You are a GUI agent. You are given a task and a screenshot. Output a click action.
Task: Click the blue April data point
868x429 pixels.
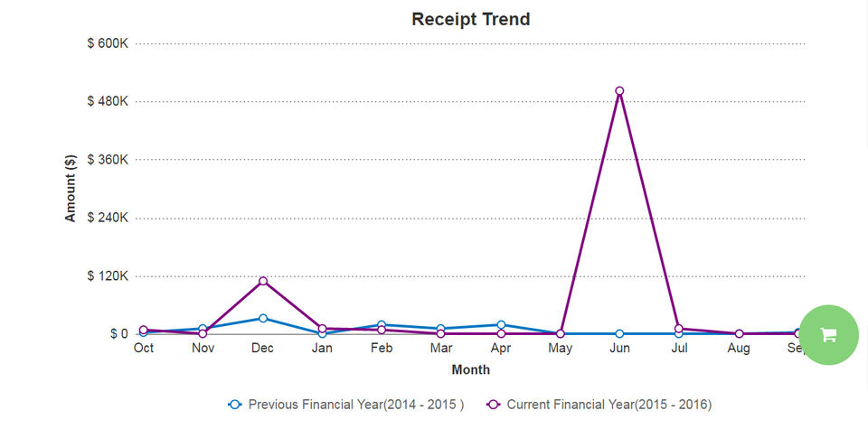pos(500,324)
